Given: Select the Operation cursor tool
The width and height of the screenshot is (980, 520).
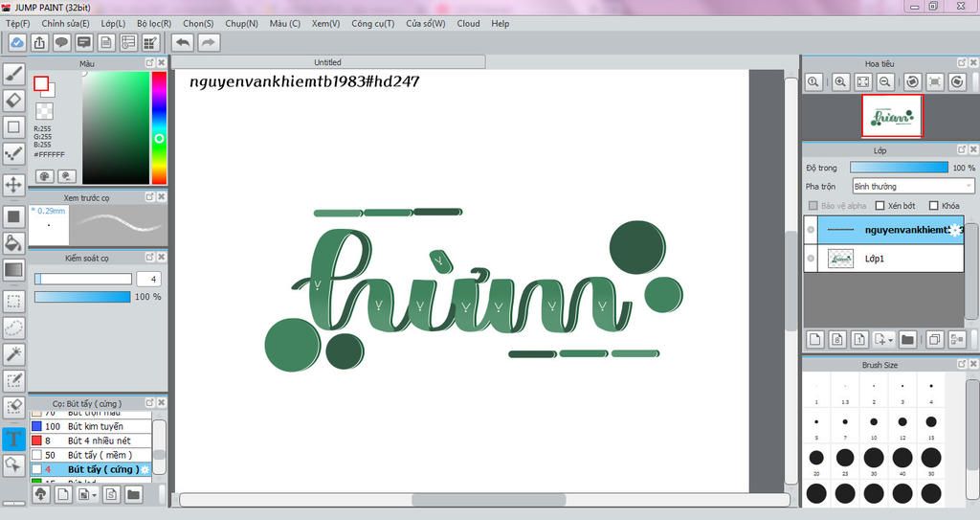Looking at the screenshot, I should click(x=13, y=464).
